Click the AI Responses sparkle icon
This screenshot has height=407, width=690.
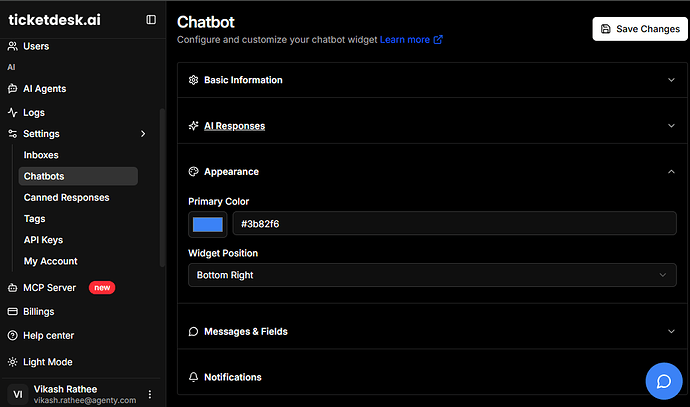(194, 126)
